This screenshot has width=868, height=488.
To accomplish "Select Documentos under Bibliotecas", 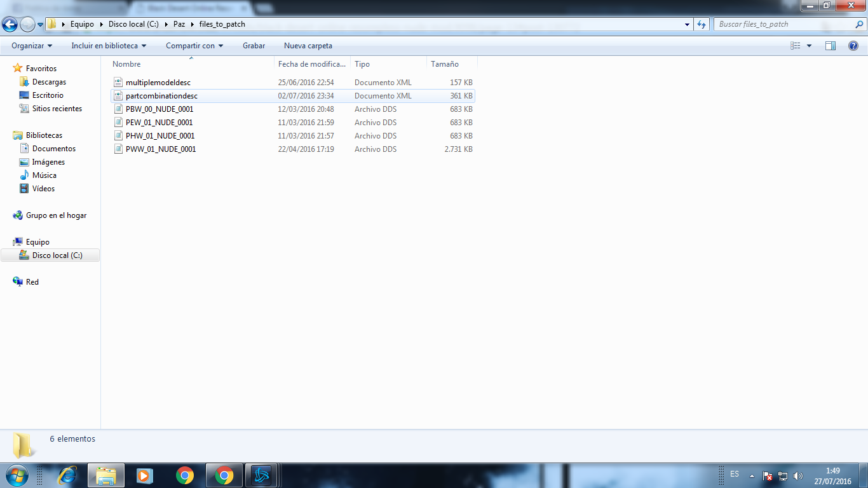I will pos(54,149).
